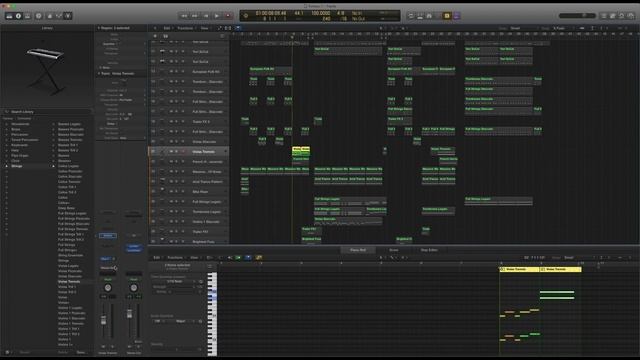Select the Trombones Legato track header
The image size is (640, 360).
pyautogui.click(x=189, y=211)
